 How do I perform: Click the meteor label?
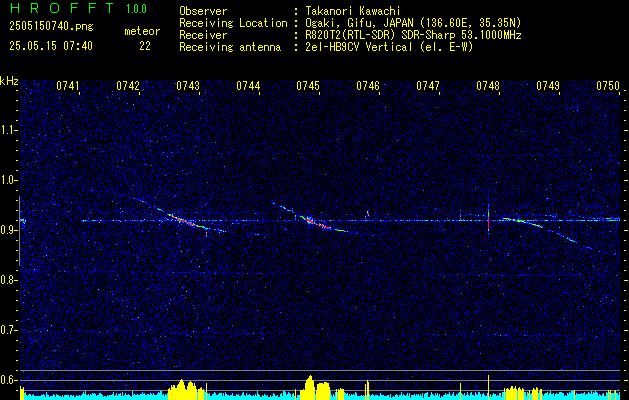[142, 31]
